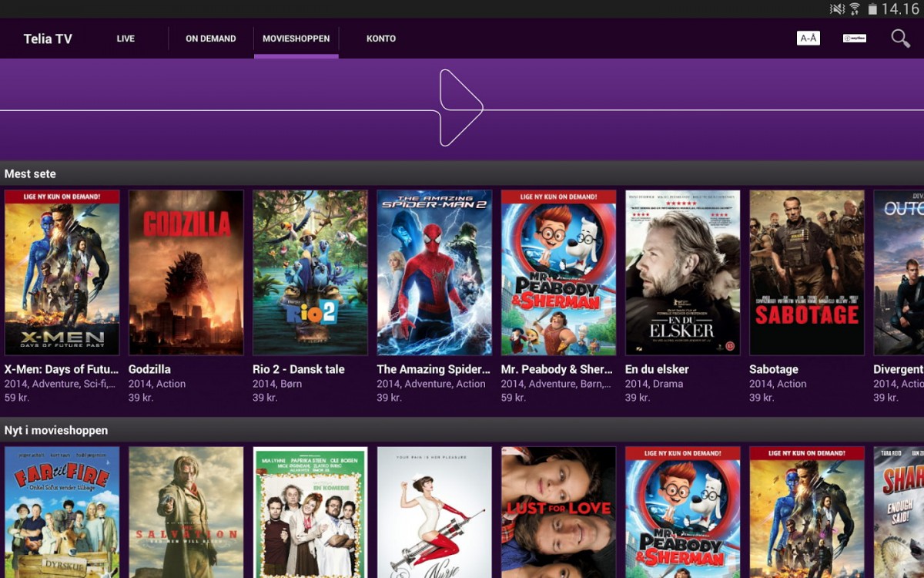Open the X-Men poster in Nyt i movieshoppen
The image size is (924, 578).
tap(807, 512)
